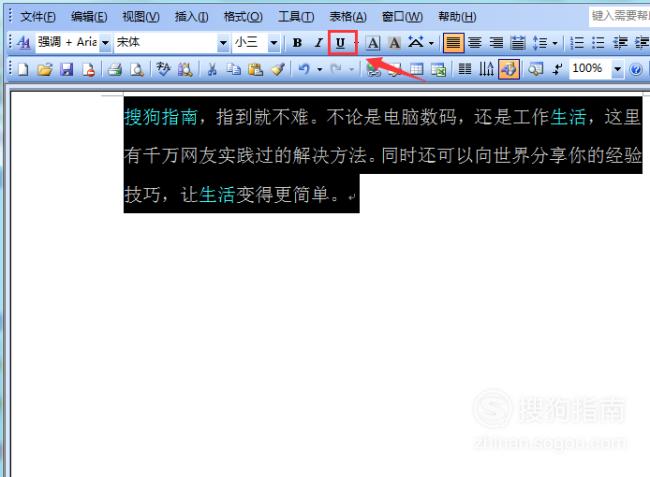Open the 格式(O) menu
650x477 pixels.
click(x=243, y=17)
